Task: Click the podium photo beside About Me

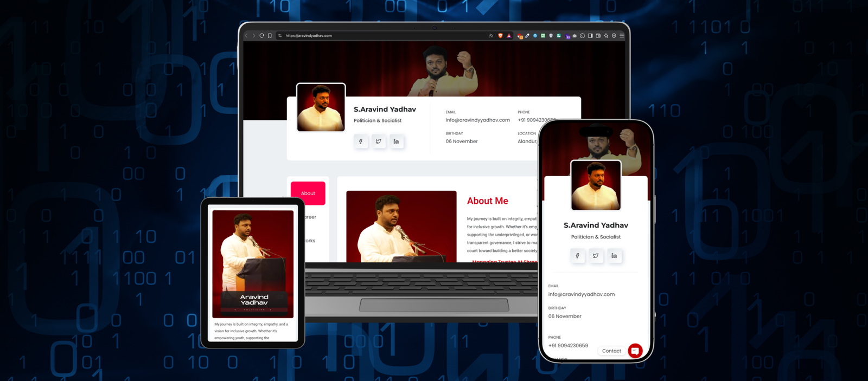Action: click(401, 227)
